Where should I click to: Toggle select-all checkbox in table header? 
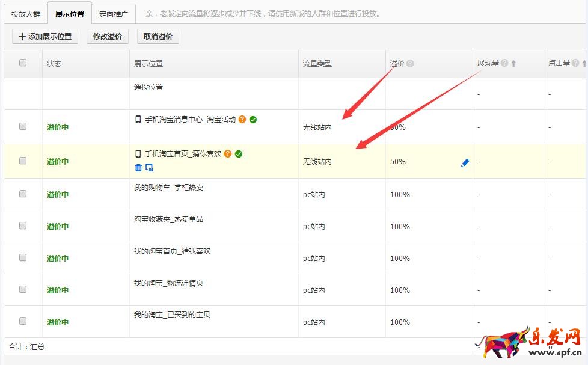[x=23, y=63]
